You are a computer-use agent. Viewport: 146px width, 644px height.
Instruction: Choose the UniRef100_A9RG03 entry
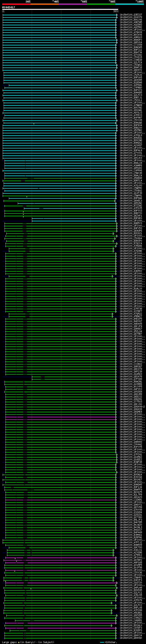131,37
